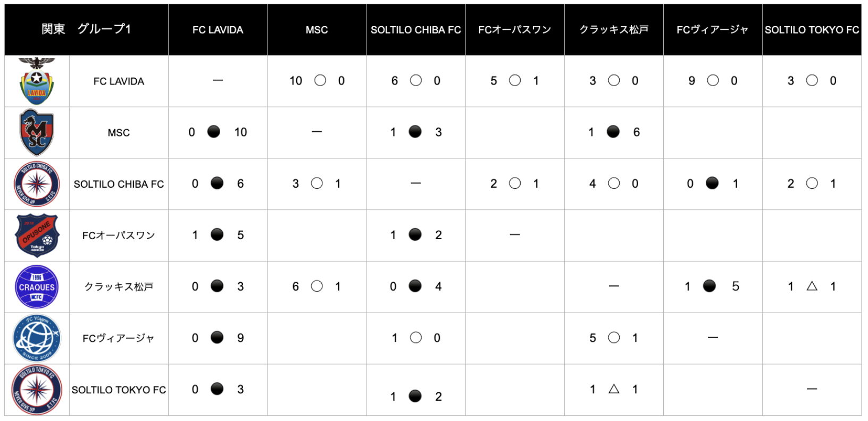
Task: Click the OPUSONE team badge
Action: tap(37, 235)
